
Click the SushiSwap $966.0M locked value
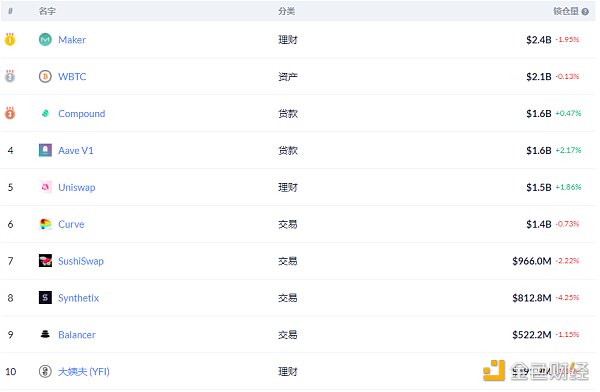click(x=532, y=261)
